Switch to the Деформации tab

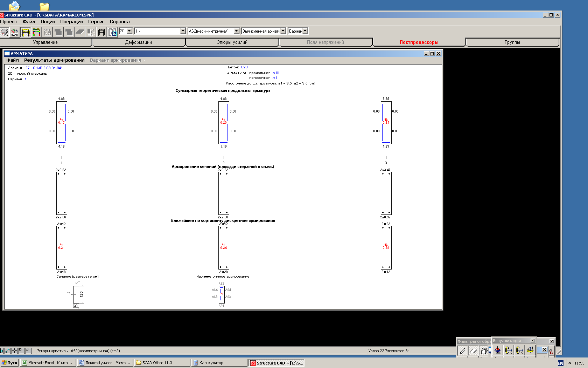coord(139,42)
